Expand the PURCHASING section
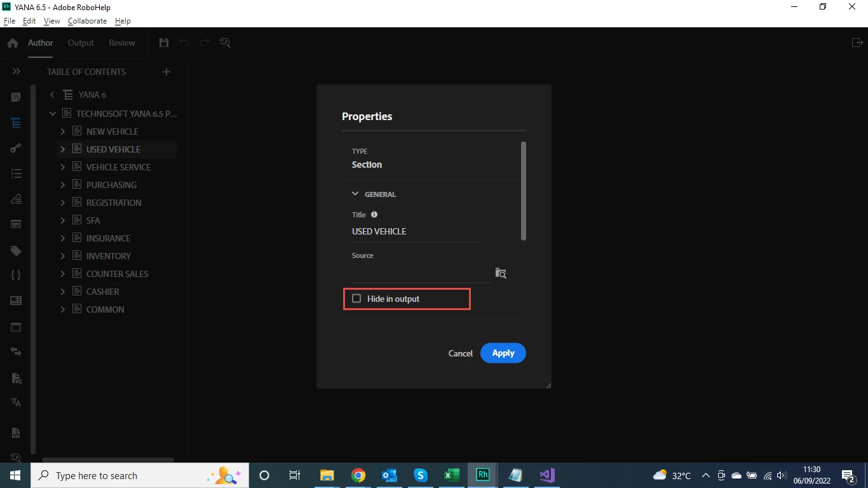Image resolution: width=868 pixels, height=488 pixels. (x=63, y=185)
